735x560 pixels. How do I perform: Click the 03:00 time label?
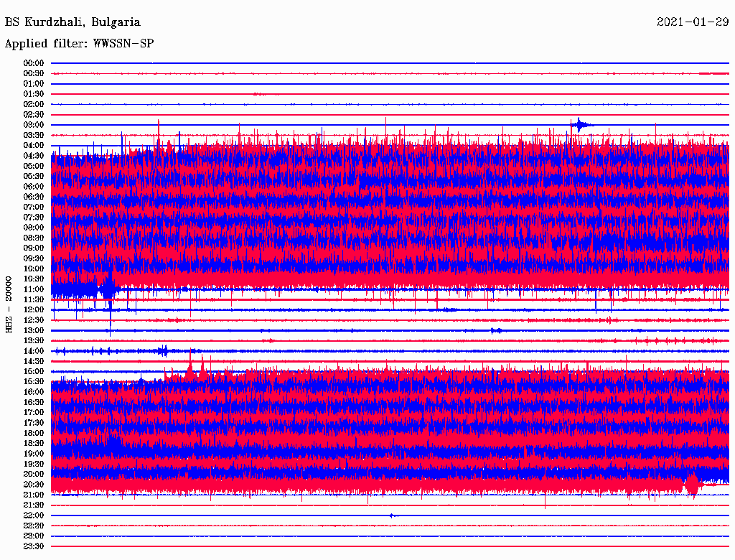(x=34, y=125)
